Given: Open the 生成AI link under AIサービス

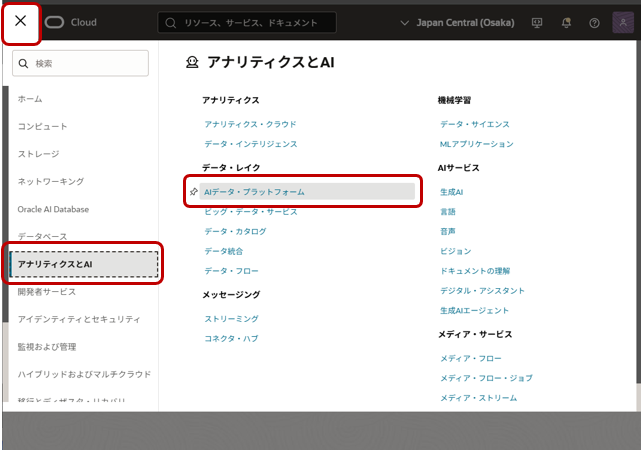Looking at the screenshot, I should (x=451, y=192).
